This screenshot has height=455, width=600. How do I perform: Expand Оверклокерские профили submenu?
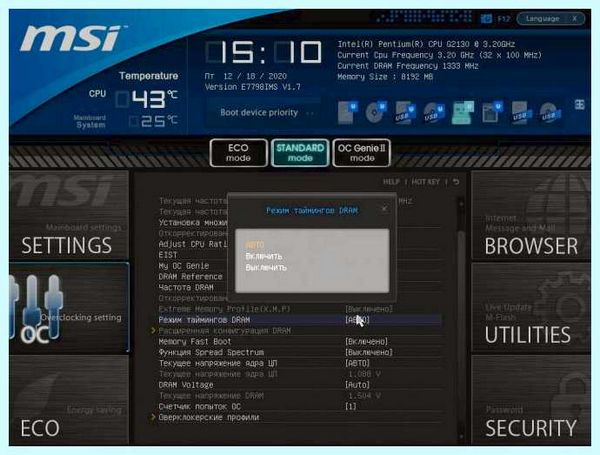pyautogui.click(x=209, y=417)
